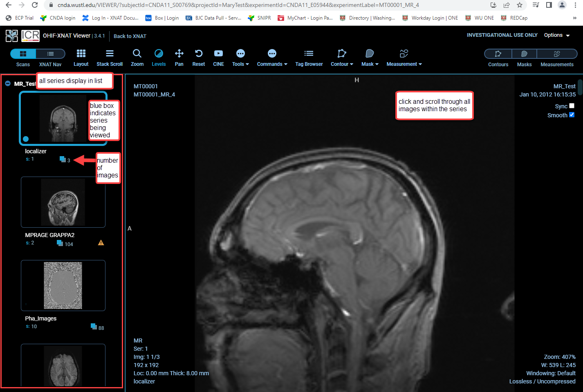Select the Pha_Images series thumbnail

(63, 285)
